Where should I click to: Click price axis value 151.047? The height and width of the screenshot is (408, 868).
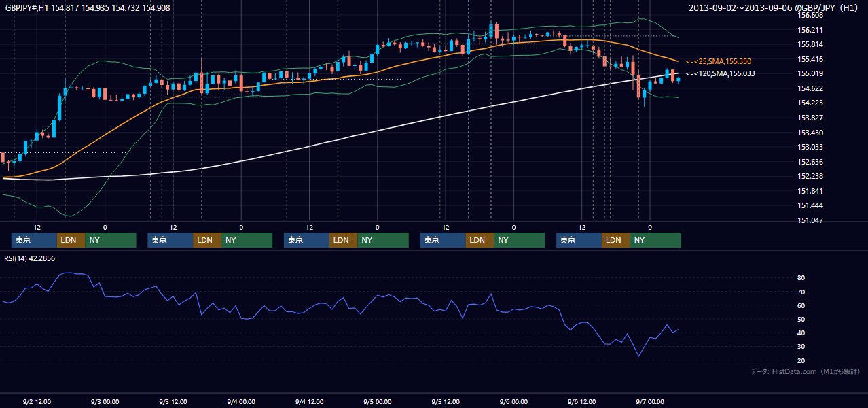pos(811,220)
